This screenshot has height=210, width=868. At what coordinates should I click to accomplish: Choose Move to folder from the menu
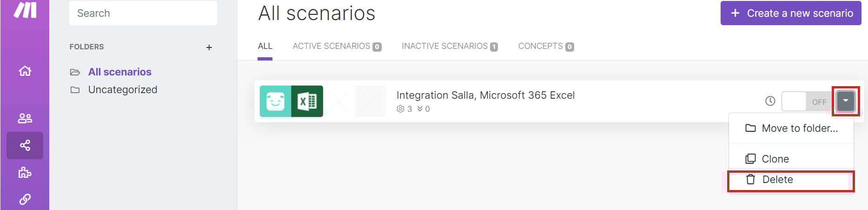[791, 128]
